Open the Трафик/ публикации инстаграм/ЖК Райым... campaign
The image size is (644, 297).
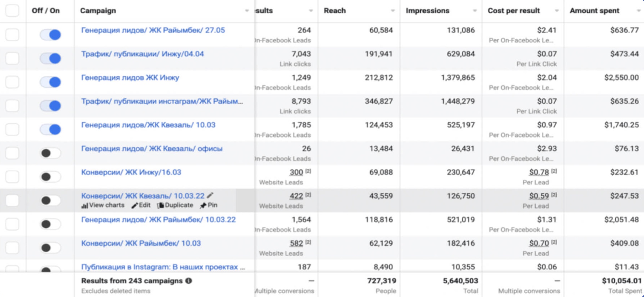(x=162, y=101)
